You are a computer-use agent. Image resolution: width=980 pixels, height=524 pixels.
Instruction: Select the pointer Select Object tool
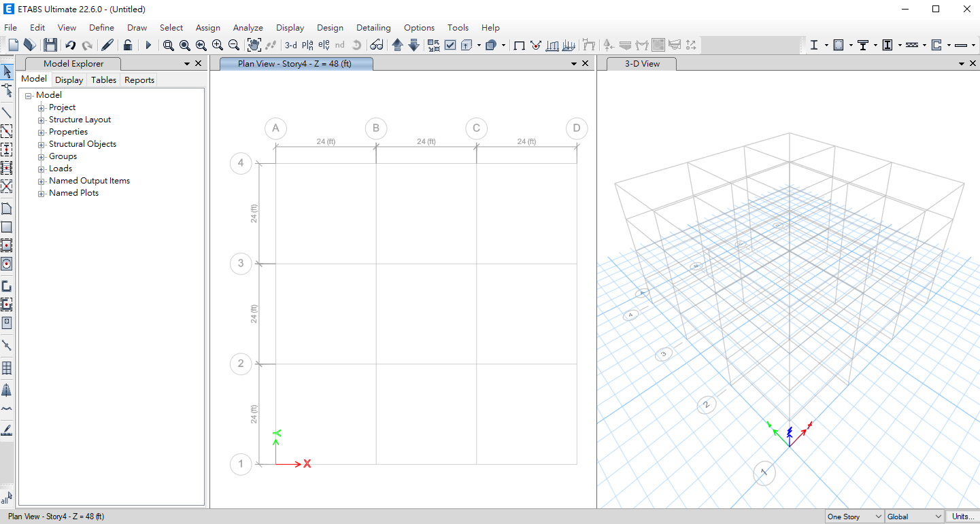[7, 72]
